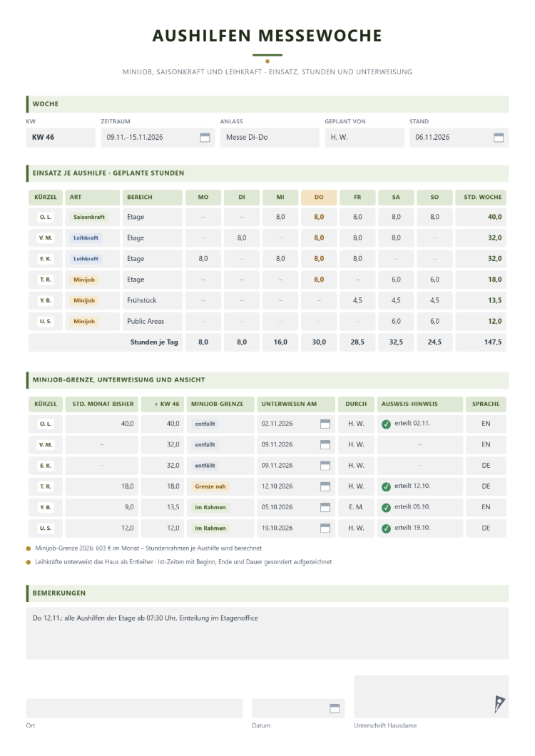Click green check icon beside erteilt 19.10.
The width and height of the screenshot is (535, 756).
coord(386,528)
